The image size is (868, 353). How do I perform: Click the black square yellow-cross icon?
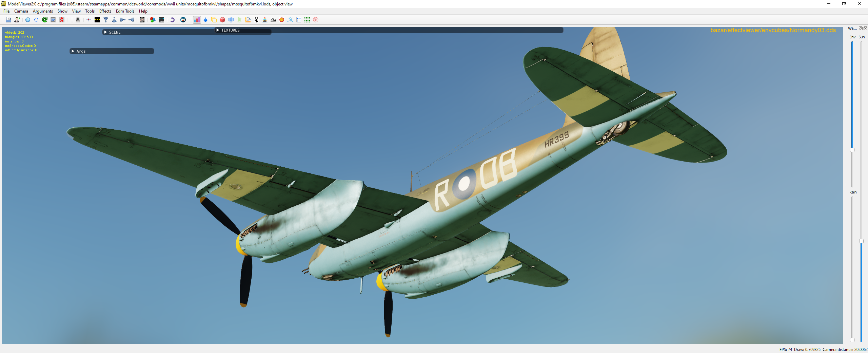click(97, 20)
